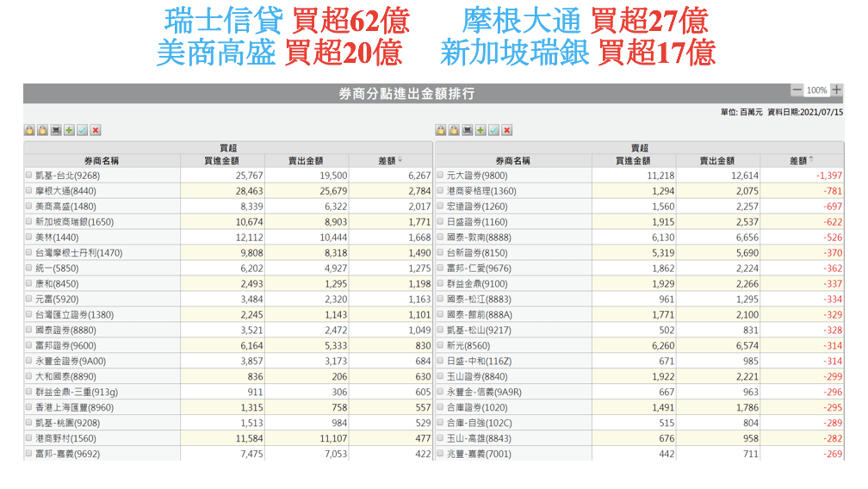Click the red X icon above left table

click(96, 130)
